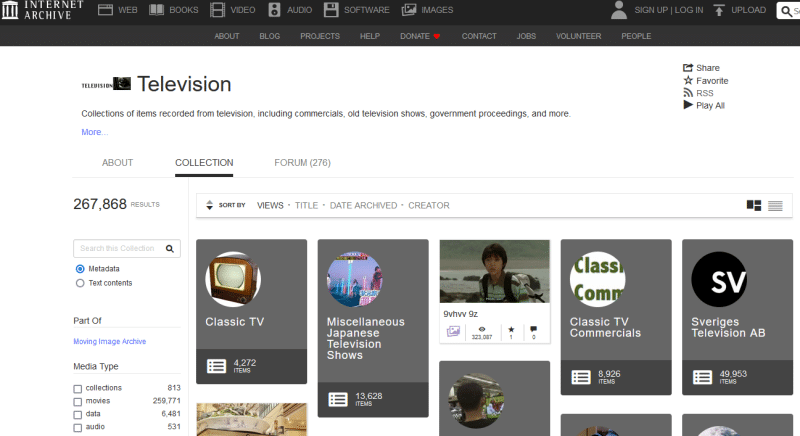Select the Text contents radio button
The image size is (800, 436).
[x=80, y=283]
